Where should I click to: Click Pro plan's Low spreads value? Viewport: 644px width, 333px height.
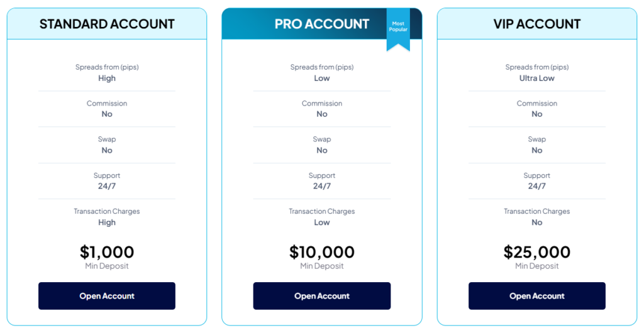[322, 78]
